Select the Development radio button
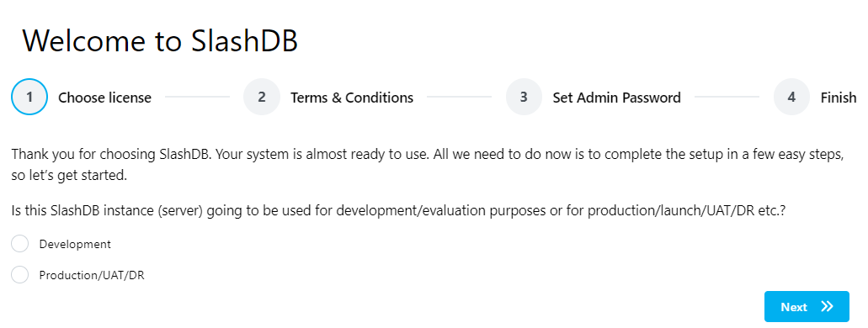The width and height of the screenshot is (868, 328). pos(20,244)
